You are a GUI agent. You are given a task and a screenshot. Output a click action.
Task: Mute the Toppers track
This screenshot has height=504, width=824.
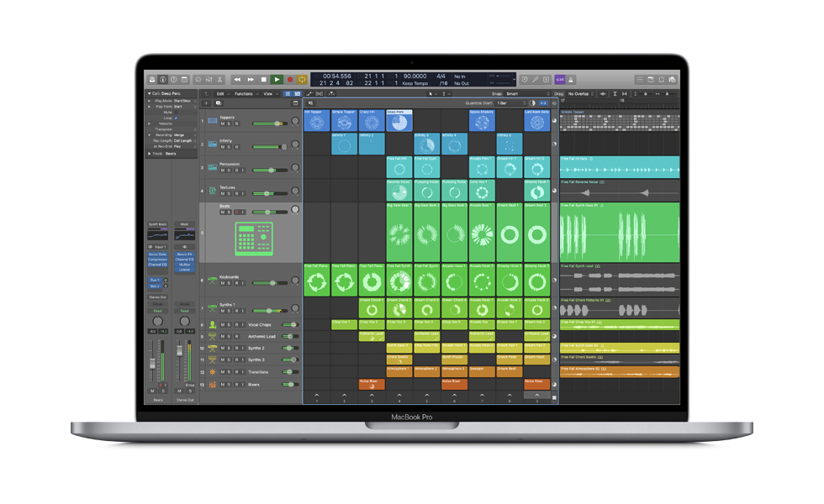click(x=223, y=123)
